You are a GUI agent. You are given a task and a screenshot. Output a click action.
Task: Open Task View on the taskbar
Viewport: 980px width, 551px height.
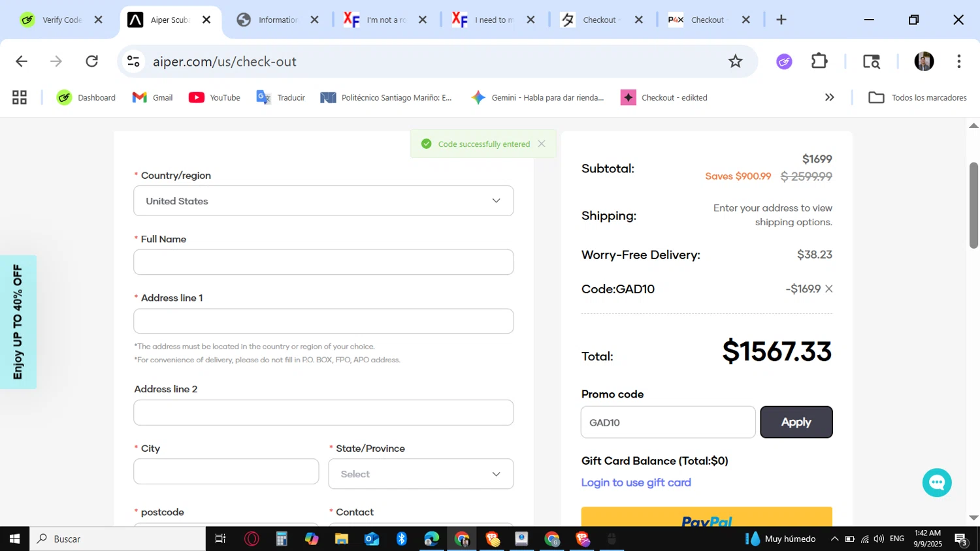click(221, 539)
